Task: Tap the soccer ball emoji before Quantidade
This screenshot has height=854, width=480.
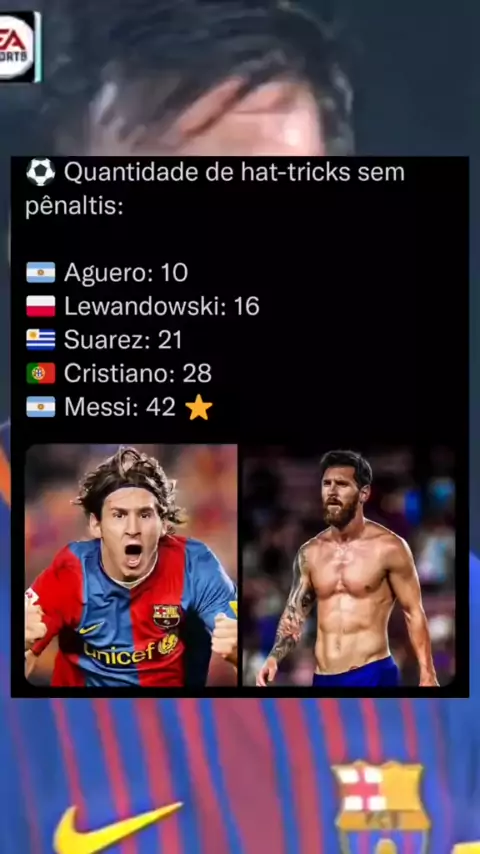Action: click(x=41, y=173)
